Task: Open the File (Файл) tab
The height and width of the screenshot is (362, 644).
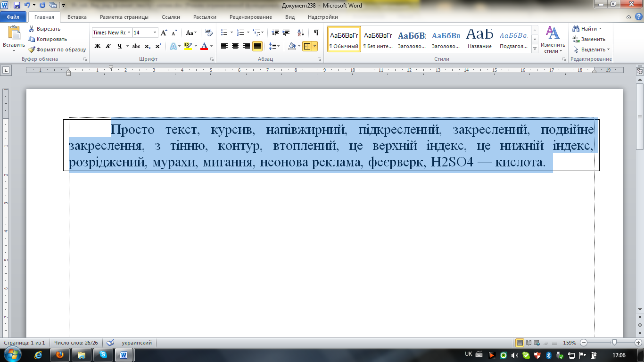Action: click(x=13, y=17)
